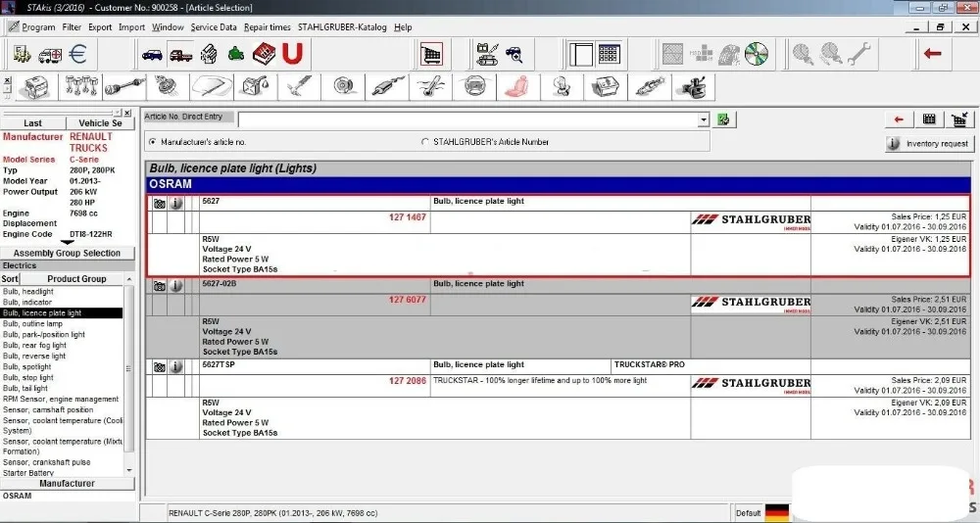The height and width of the screenshot is (523, 980).
Task: Open the Service Data menu
Action: (214, 27)
